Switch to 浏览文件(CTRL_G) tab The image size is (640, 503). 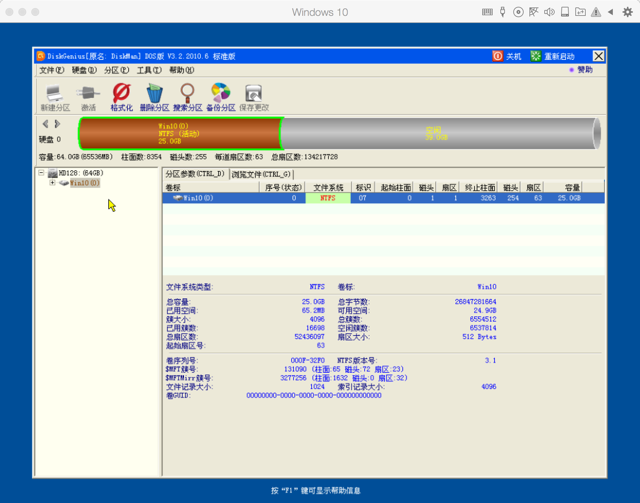tap(261, 174)
